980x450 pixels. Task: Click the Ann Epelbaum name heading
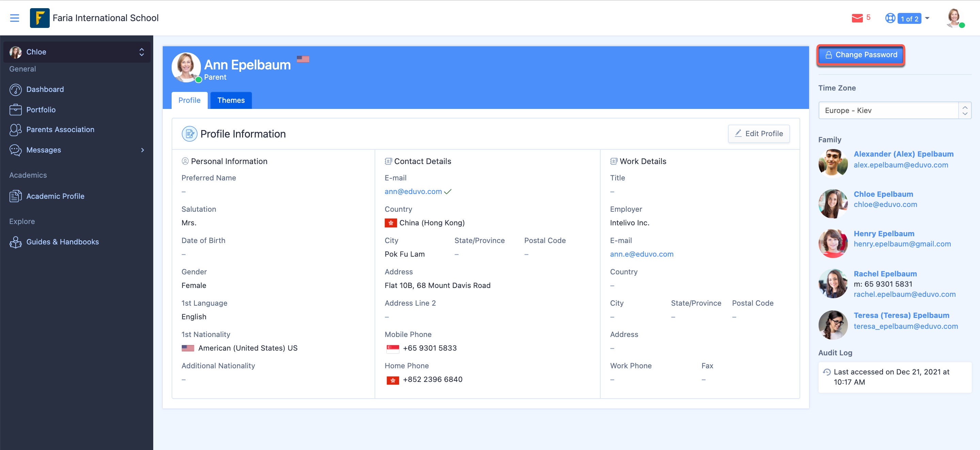pos(247,65)
